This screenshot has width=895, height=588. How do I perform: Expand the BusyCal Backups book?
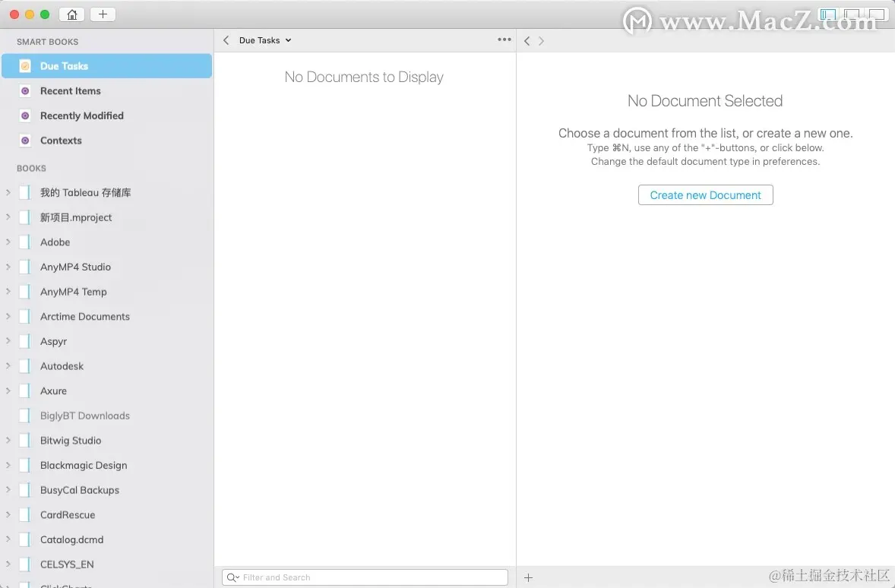(x=8, y=490)
